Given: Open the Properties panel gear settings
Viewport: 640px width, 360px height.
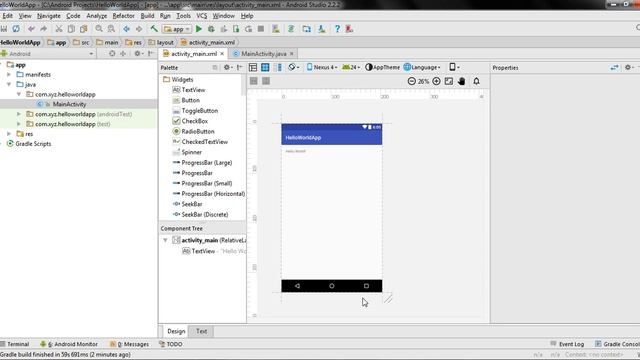Looking at the screenshot, I should pyautogui.click(x=629, y=67).
